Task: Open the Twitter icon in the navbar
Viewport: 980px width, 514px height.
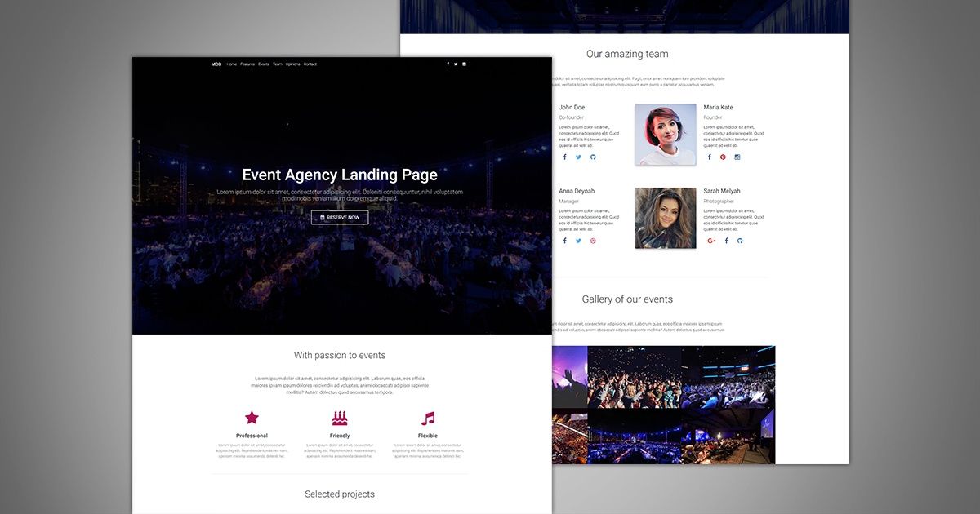Action: [x=456, y=64]
